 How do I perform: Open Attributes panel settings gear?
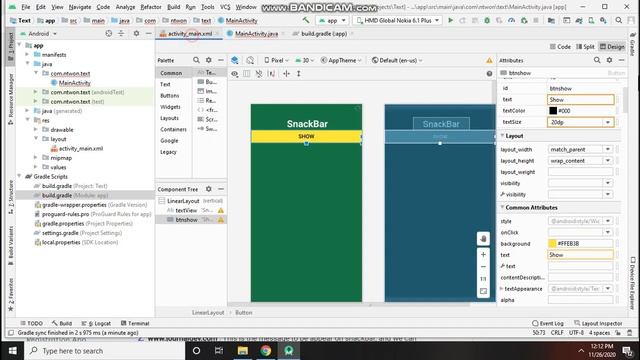point(609,60)
